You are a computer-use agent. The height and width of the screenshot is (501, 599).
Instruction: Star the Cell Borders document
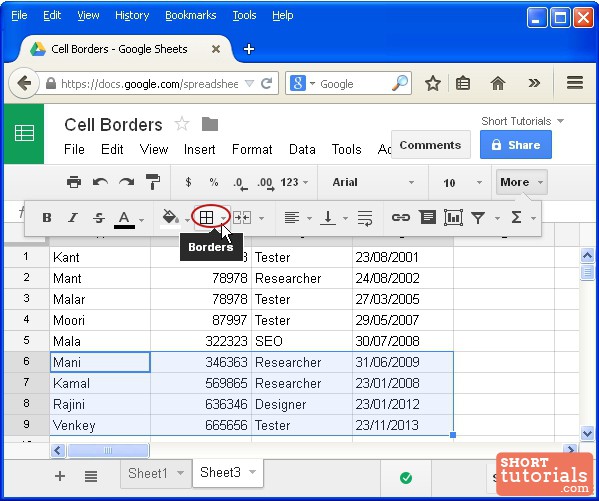click(182, 124)
